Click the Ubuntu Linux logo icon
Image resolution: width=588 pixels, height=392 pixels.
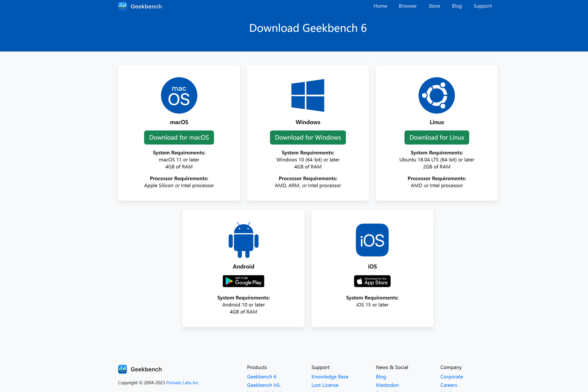coord(437,95)
